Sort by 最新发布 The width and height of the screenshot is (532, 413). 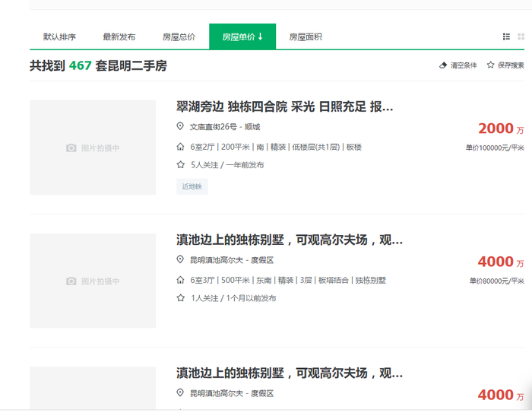(x=119, y=37)
